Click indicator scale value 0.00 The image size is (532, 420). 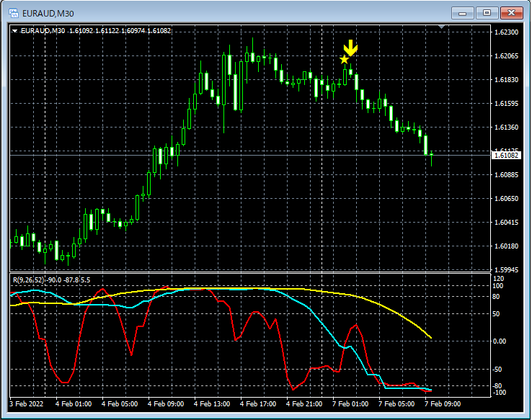click(x=500, y=341)
